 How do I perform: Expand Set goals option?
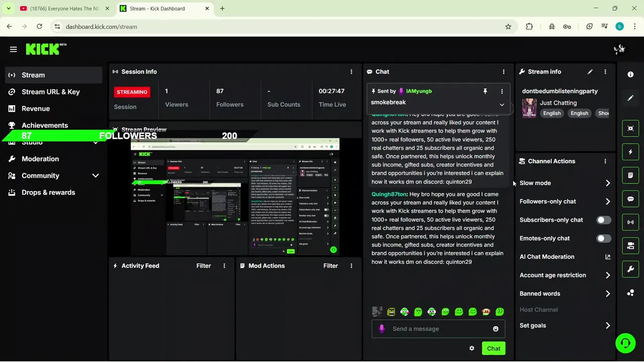point(608,326)
